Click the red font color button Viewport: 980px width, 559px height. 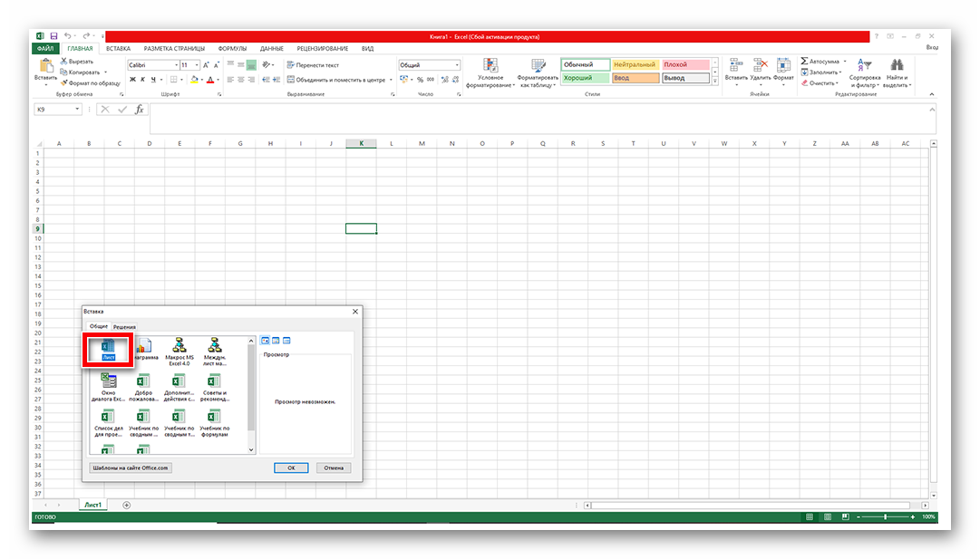coord(210,80)
